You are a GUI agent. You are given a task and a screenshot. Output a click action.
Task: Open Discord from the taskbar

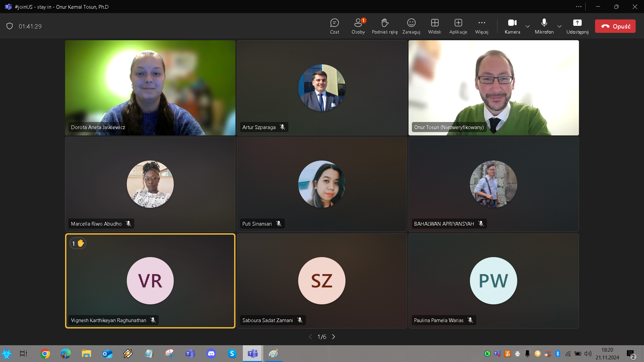[x=211, y=354]
